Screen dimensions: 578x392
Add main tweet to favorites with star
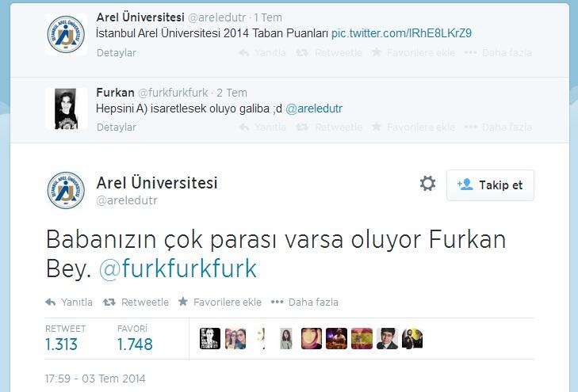(x=220, y=303)
